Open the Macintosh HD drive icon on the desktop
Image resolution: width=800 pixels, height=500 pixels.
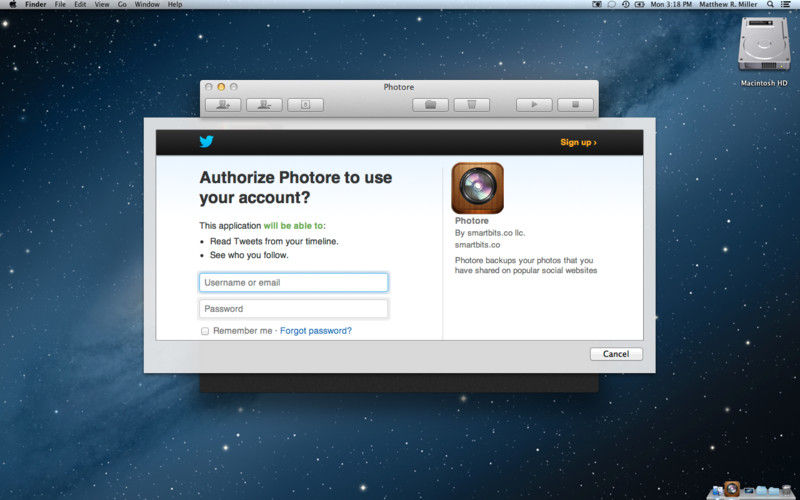click(x=764, y=44)
